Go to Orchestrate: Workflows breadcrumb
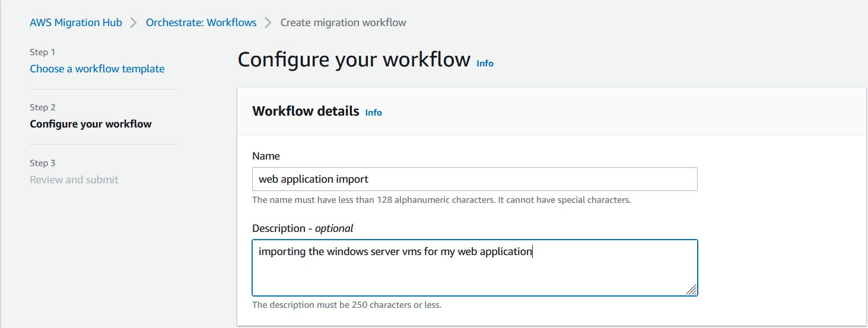The width and height of the screenshot is (868, 328). 201,23
